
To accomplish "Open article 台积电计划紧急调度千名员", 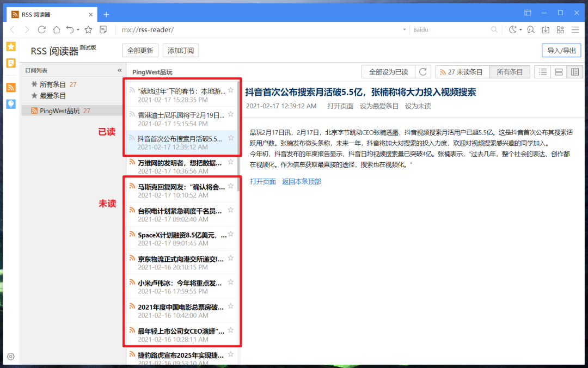I will [180, 211].
